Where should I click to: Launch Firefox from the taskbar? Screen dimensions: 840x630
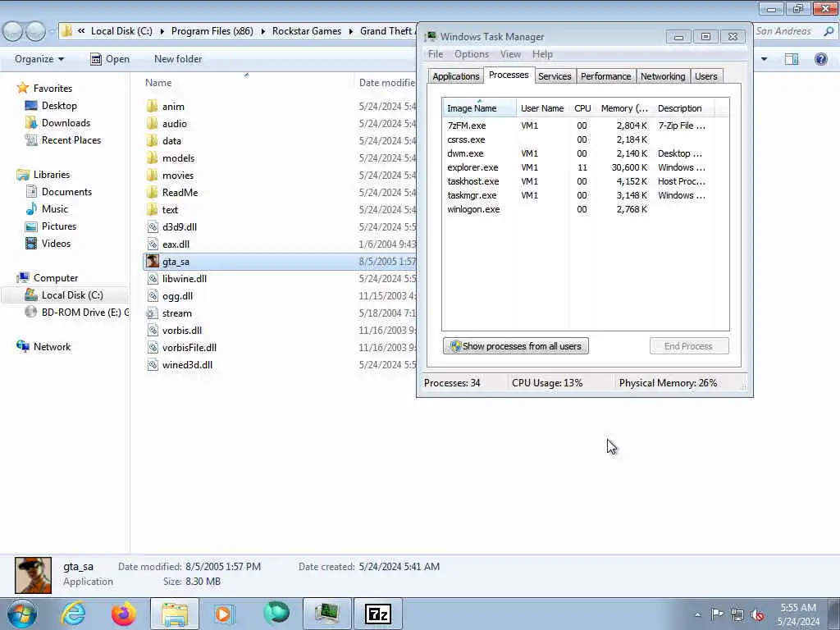point(124,614)
